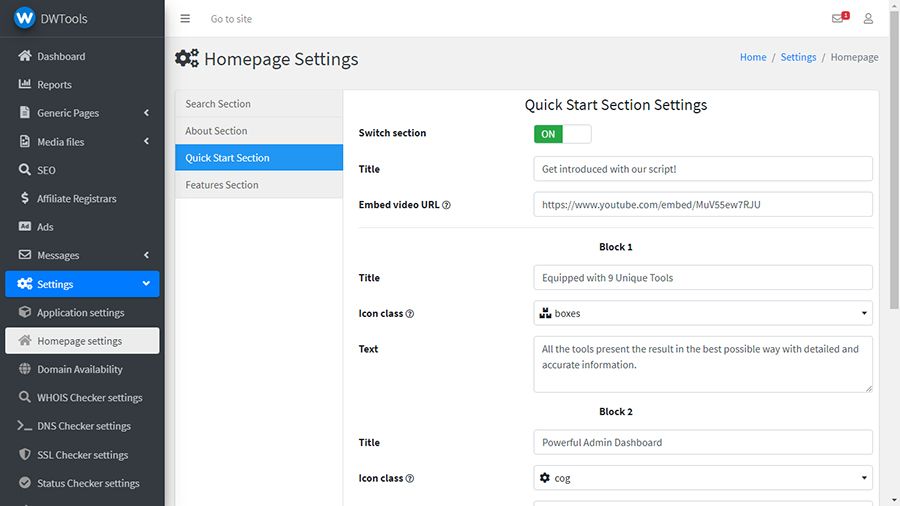
Task: Expand the Generic Pages submenu
Action: 146,113
